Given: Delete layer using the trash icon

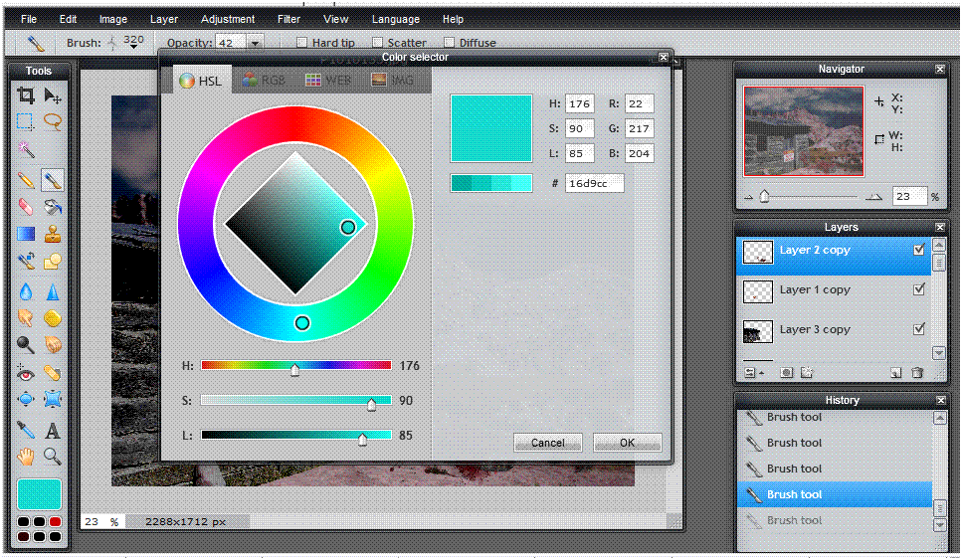Looking at the screenshot, I should tap(917, 372).
